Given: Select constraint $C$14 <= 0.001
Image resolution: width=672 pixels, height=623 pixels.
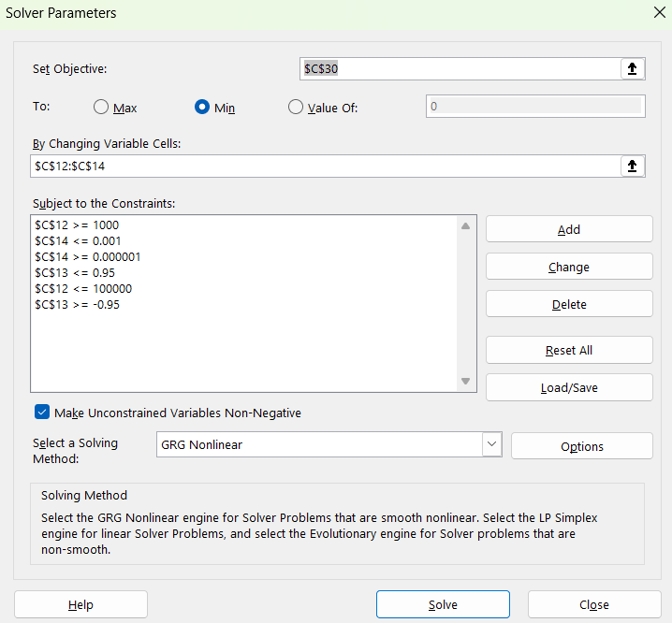Looking at the screenshot, I should 78,241.
